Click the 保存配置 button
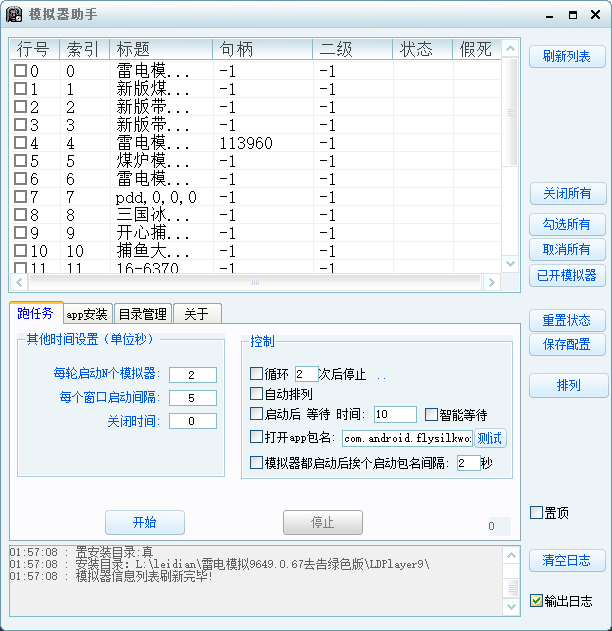Screen dimensions: 612x631 (567, 344)
